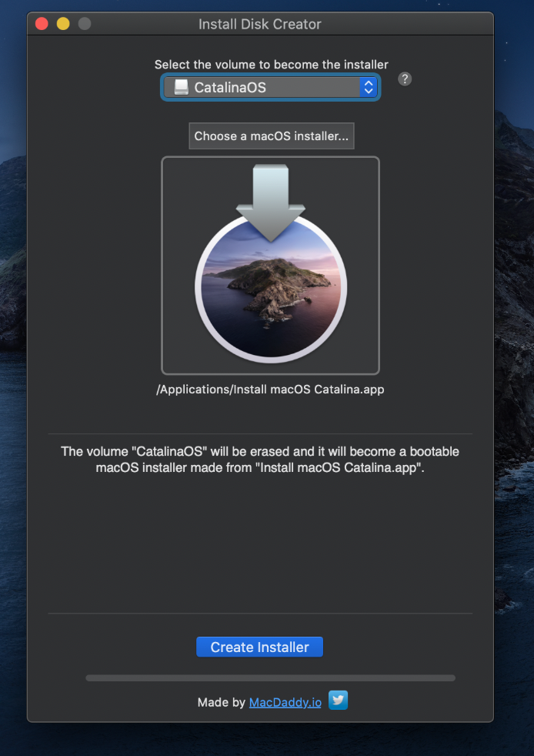This screenshot has width=534, height=756.
Task: Click the Made by text label
Action: pyautogui.click(x=222, y=702)
